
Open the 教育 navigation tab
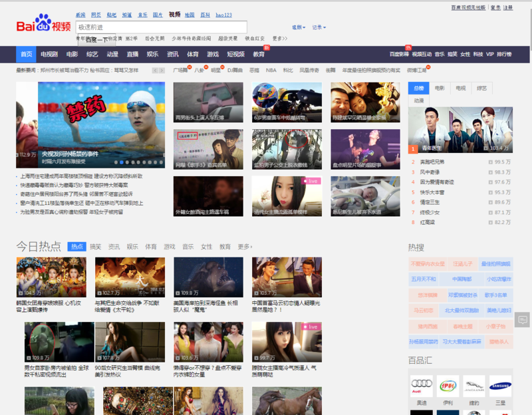pos(259,55)
